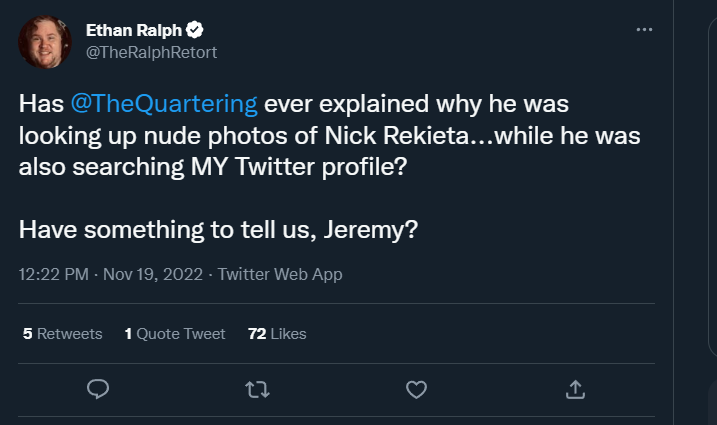Open Ethan Ralph's profile picture
This screenshot has width=717, height=425.
point(43,41)
